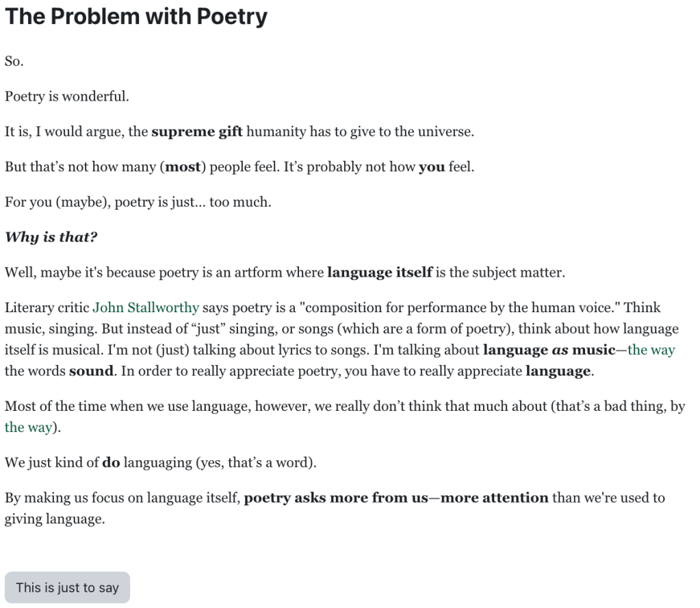The image size is (700, 608).
Task: Click the opening "So." line
Action: [14, 60]
